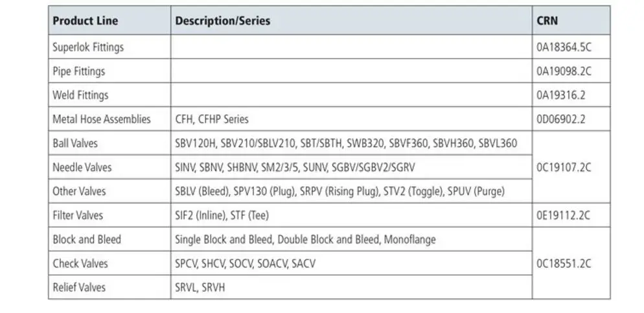Click CRN number 0A18364.5C

(564, 47)
